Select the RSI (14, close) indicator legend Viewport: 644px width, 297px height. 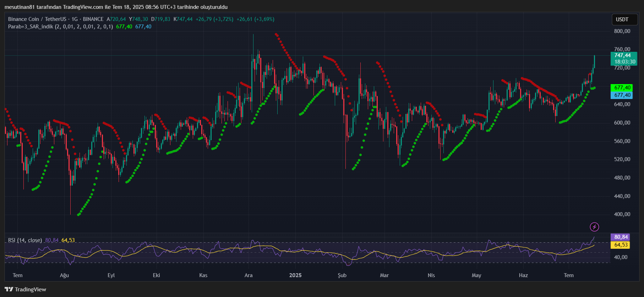click(x=25, y=240)
